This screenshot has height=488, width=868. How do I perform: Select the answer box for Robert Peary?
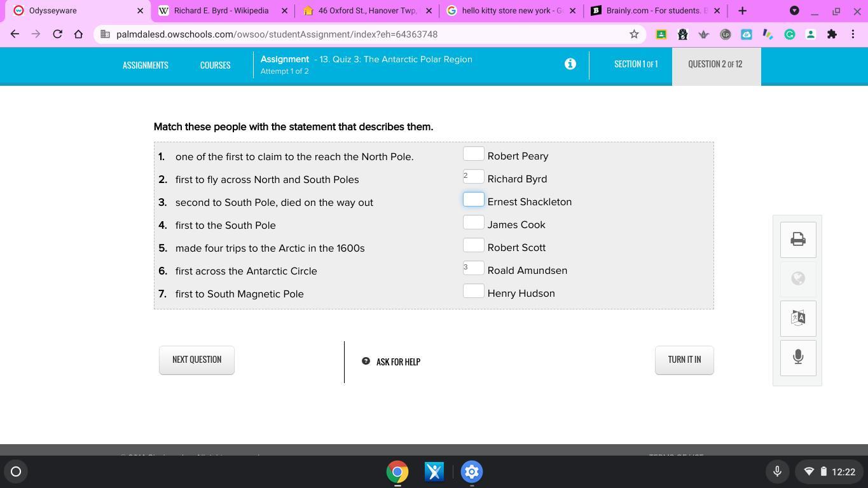(474, 154)
